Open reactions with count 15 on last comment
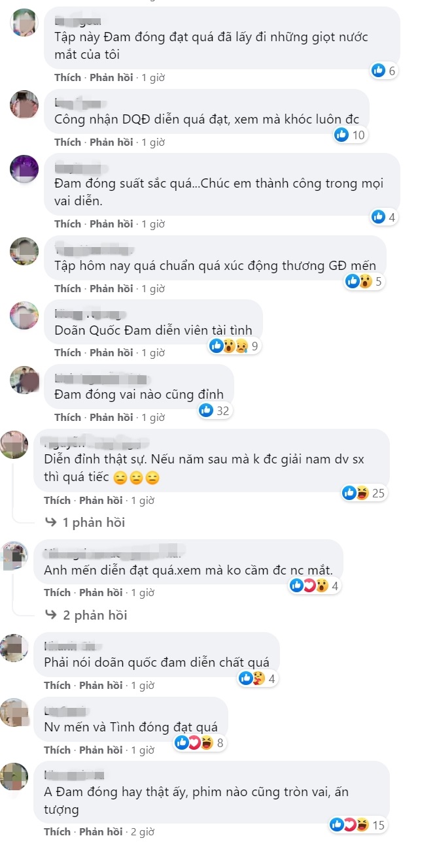The height and width of the screenshot is (868, 437). (358, 825)
